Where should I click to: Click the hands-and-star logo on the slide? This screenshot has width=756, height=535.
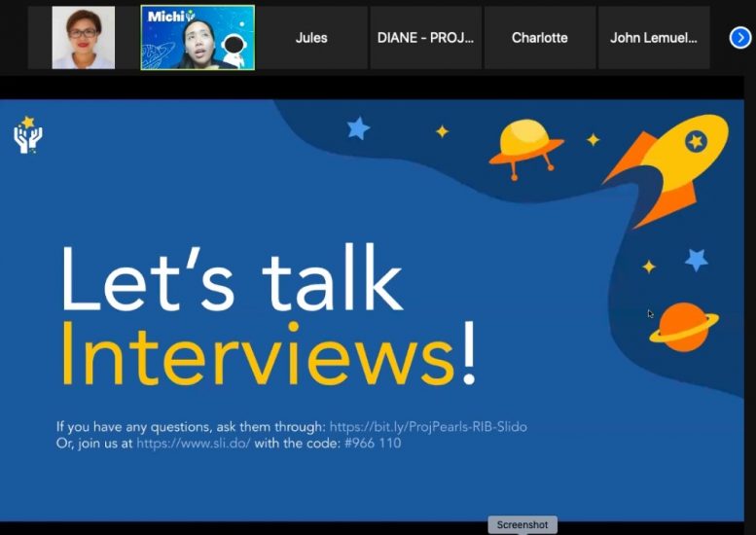(27, 134)
